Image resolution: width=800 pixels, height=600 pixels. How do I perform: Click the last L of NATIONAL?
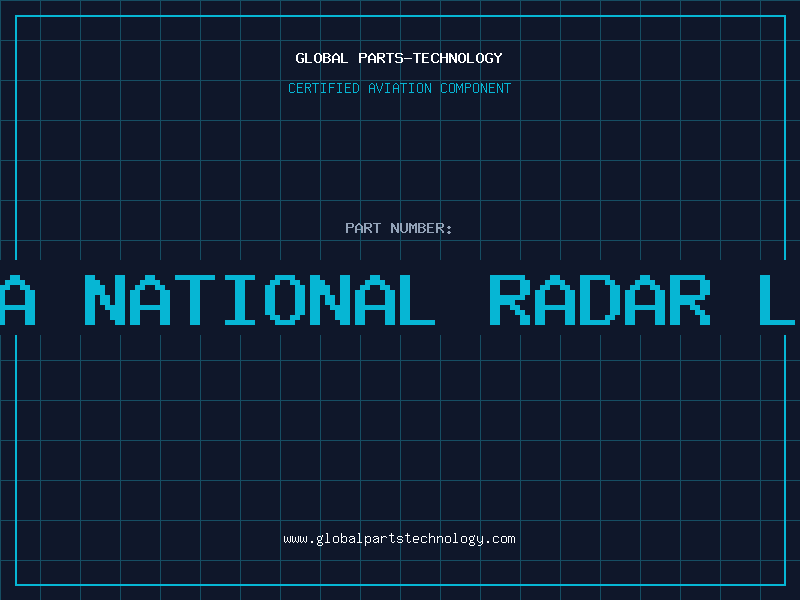coord(415,300)
